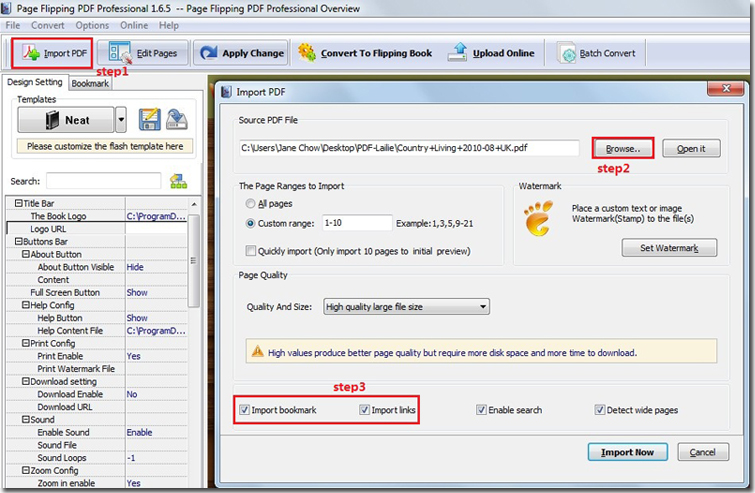Close the Import PDF dialog
Image resolution: width=755 pixels, height=493 pixels.
click(726, 88)
